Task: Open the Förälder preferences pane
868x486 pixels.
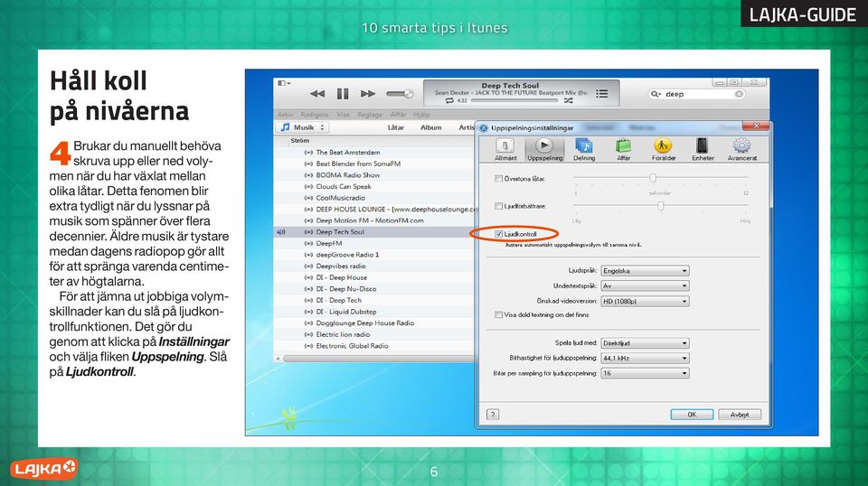Action: (663, 149)
